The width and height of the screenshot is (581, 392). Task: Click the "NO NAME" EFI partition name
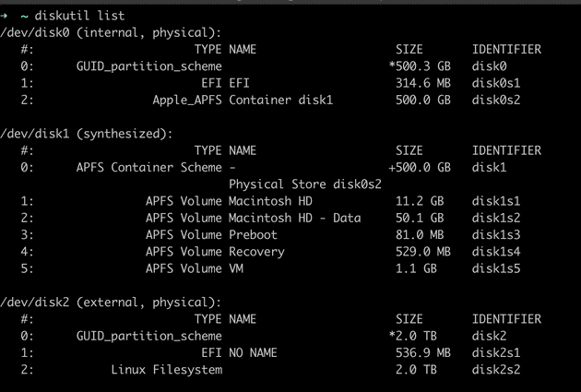tap(253, 352)
